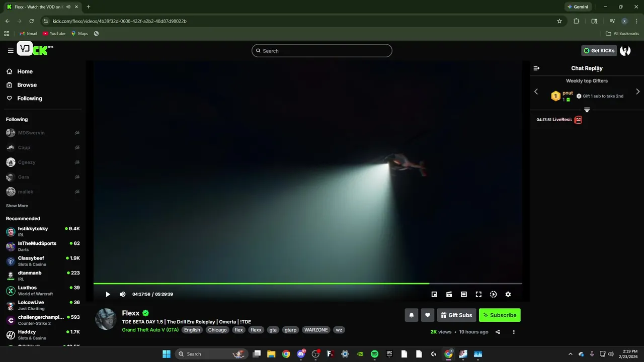The image size is (644, 362).
Task: Go back in browser history
Action: click(x=7, y=21)
